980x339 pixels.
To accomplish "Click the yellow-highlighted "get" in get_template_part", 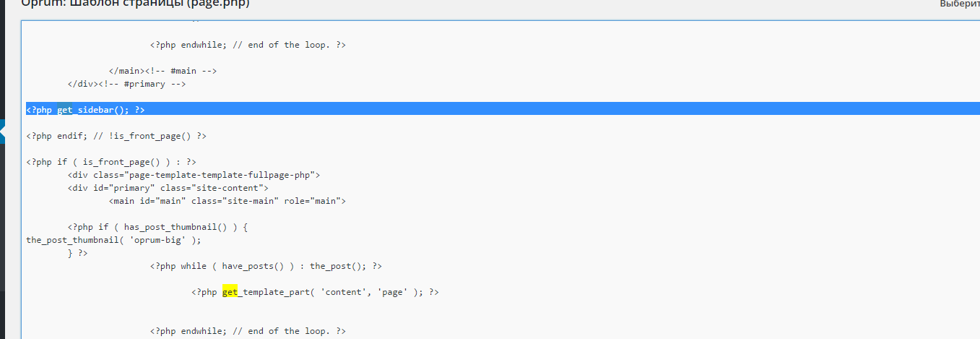I will click(x=230, y=292).
